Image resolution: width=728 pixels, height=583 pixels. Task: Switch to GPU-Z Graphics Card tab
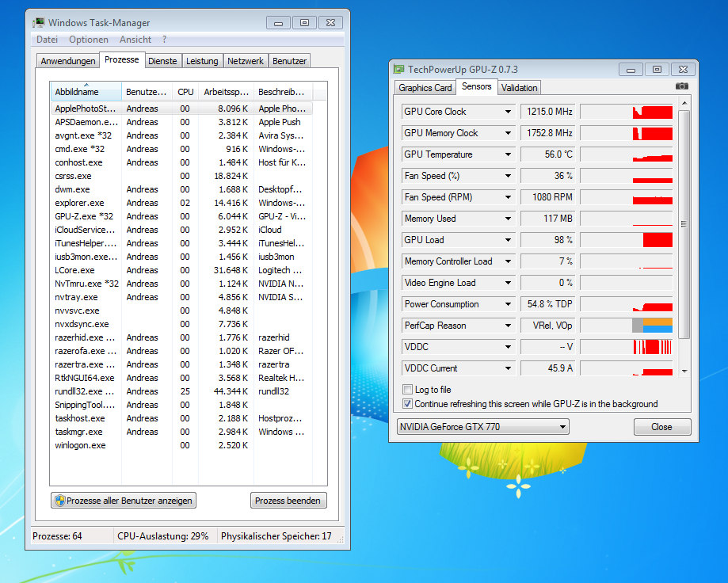[425, 88]
